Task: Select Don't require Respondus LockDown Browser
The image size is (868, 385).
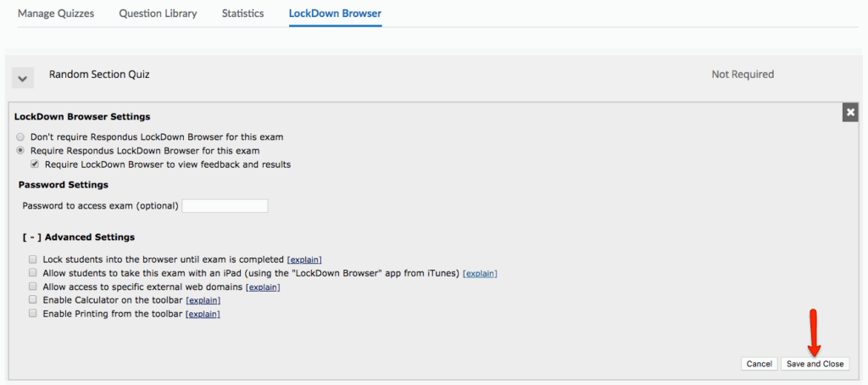Action: tap(20, 137)
